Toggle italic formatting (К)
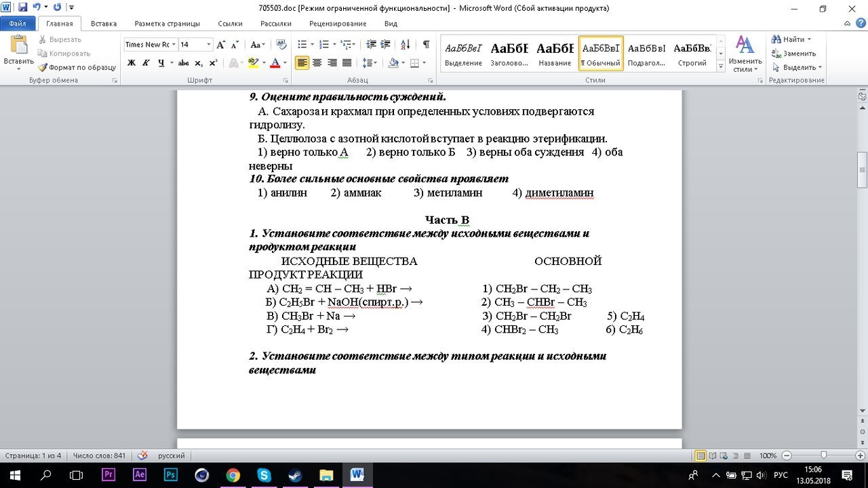 (146, 63)
